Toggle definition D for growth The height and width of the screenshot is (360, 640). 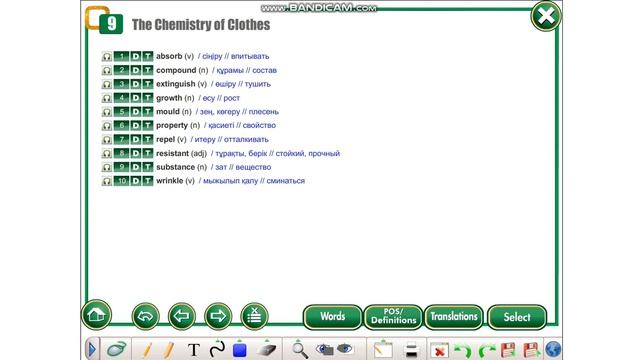coord(136,98)
